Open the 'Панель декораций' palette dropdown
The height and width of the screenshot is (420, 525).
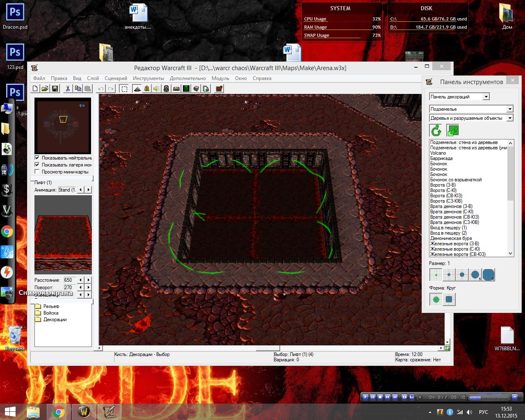459,97
